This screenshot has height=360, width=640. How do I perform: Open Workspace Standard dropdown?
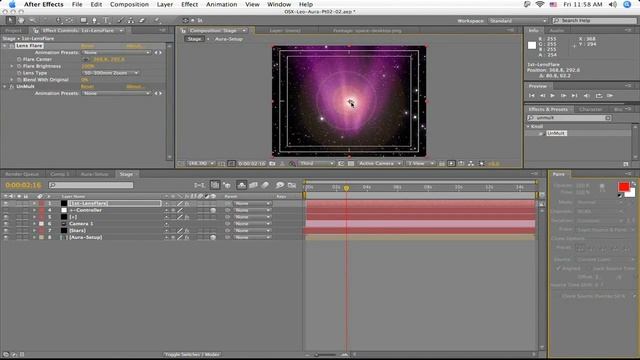coord(518,20)
